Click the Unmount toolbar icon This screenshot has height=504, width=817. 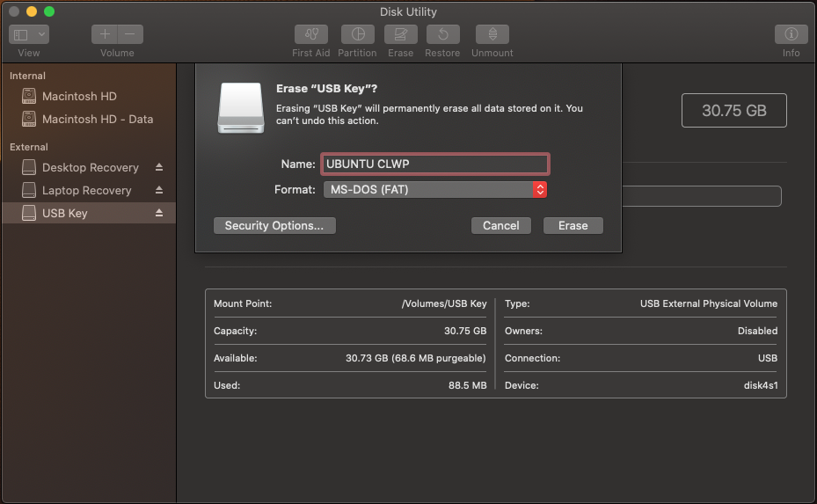pyautogui.click(x=492, y=34)
